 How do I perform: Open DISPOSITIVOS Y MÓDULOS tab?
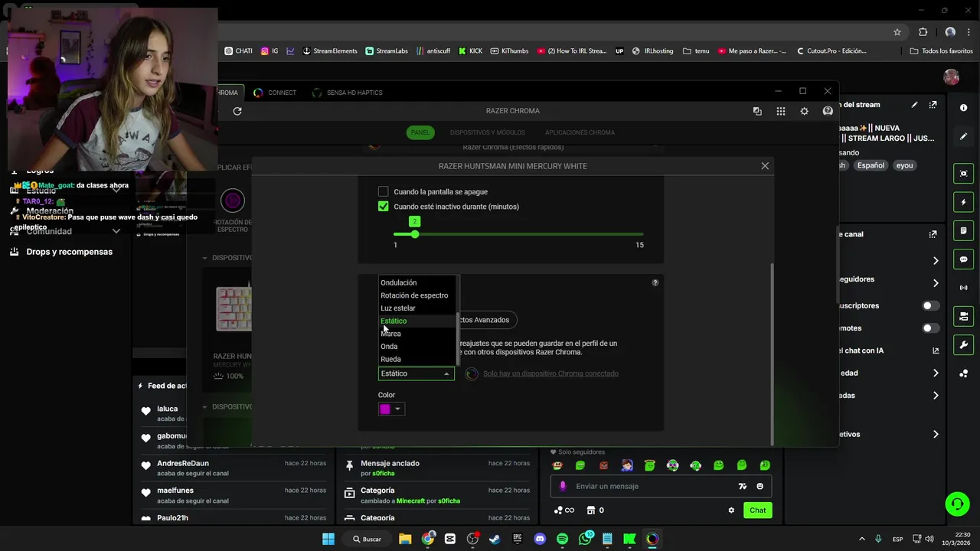click(488, 132)
